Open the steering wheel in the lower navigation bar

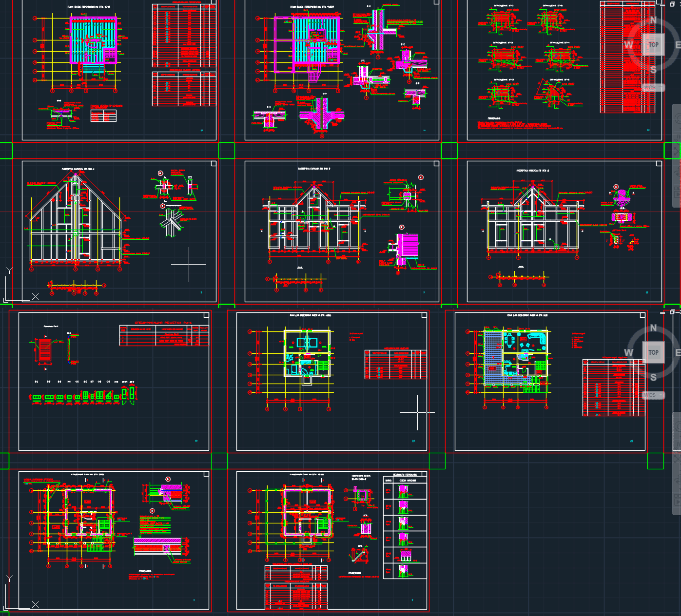pyautogui.click(x=677, y=426)
